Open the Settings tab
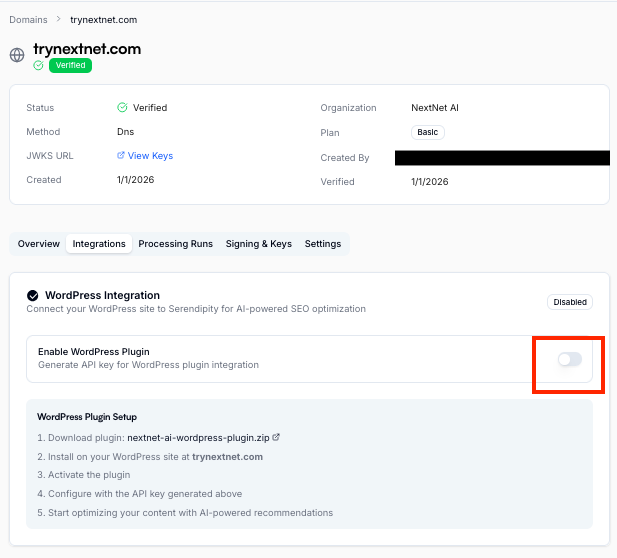Viewport: 617px width, 558px height. 323,244
